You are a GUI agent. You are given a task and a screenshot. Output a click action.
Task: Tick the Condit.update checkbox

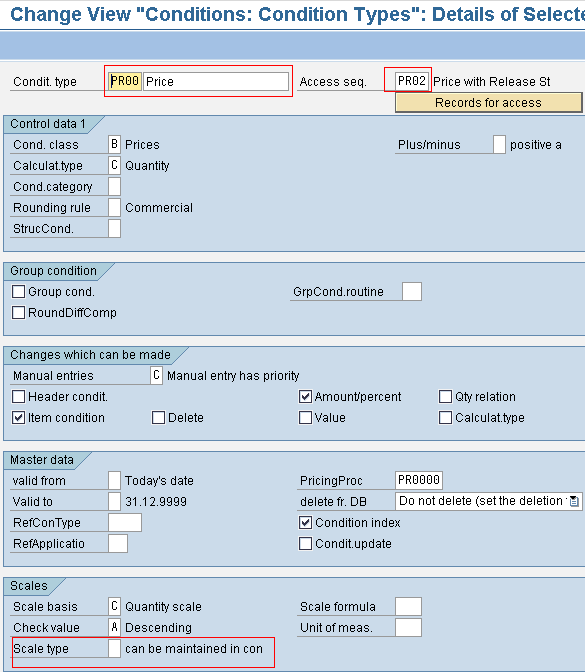tap(305, 543)
